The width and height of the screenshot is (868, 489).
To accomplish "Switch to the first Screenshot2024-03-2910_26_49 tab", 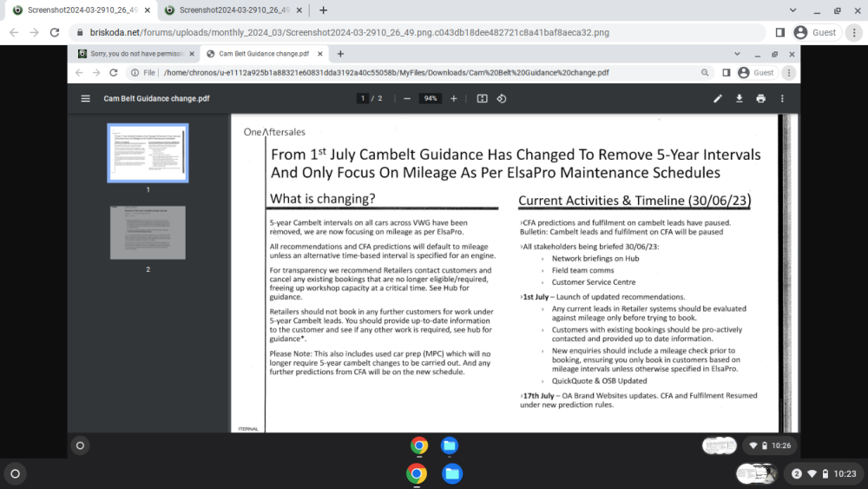I will click(82, 10).
